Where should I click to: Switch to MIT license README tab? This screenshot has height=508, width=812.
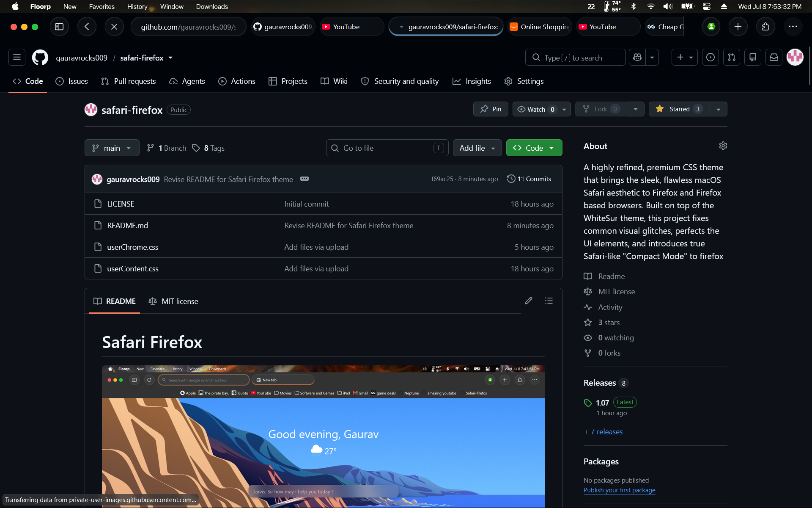point(173,301)
